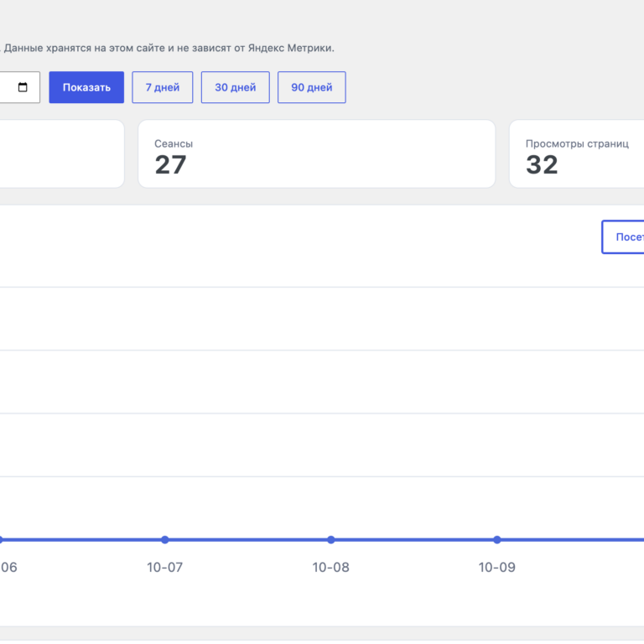Click the chart point for 10-09
Viewport: 644px width, 644px height.
[497, 540]
